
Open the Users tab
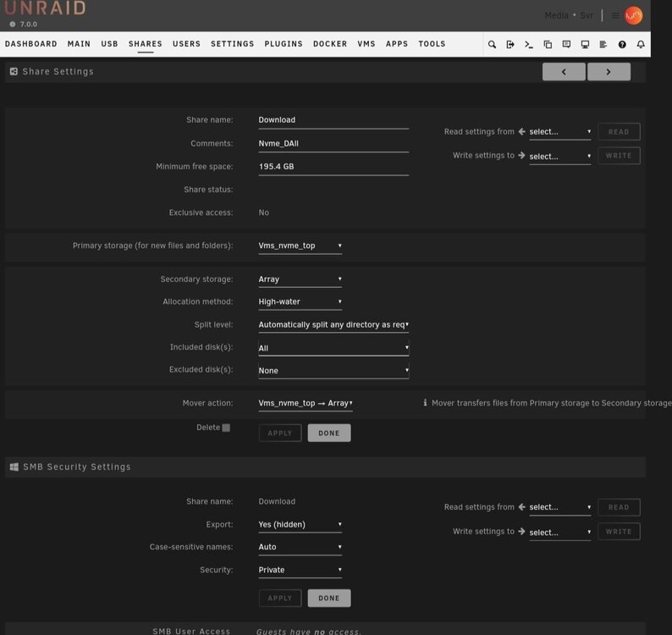[186, 44]
